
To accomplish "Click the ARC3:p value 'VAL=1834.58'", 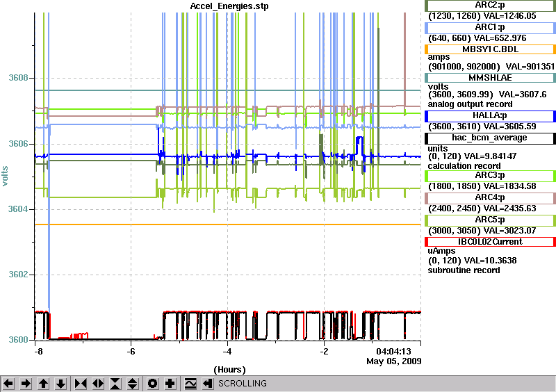I will click(510, 186).
